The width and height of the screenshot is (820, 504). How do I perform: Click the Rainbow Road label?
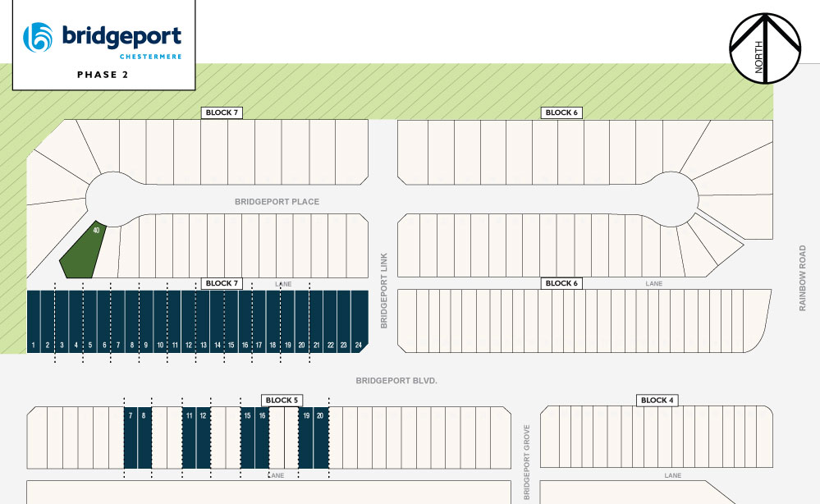803,277
